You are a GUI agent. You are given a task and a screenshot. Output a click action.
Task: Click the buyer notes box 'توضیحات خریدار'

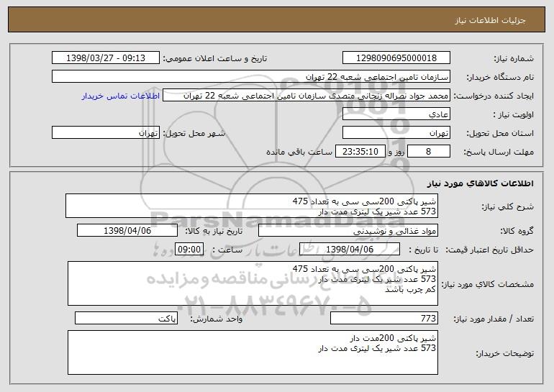tap(253, 352)
